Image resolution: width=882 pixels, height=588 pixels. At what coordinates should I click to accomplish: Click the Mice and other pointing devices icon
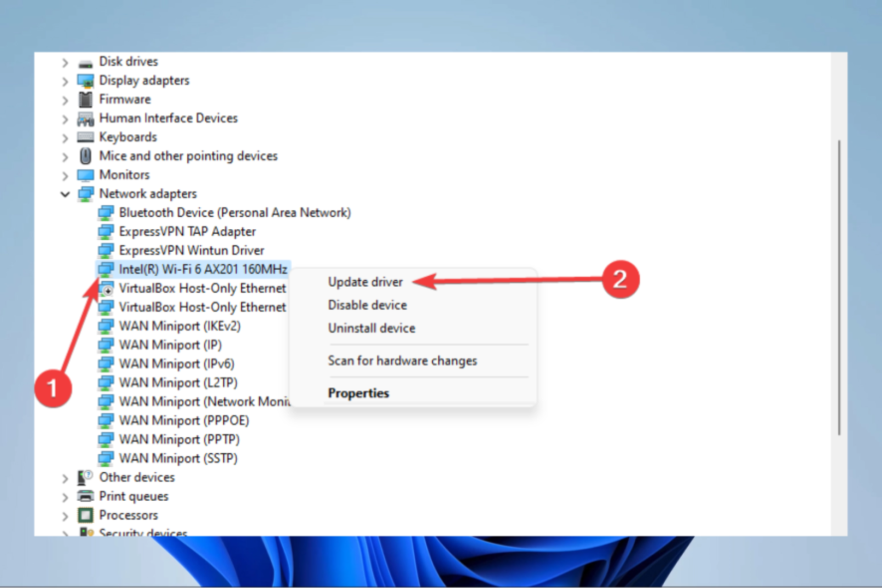tap(85, 156)
